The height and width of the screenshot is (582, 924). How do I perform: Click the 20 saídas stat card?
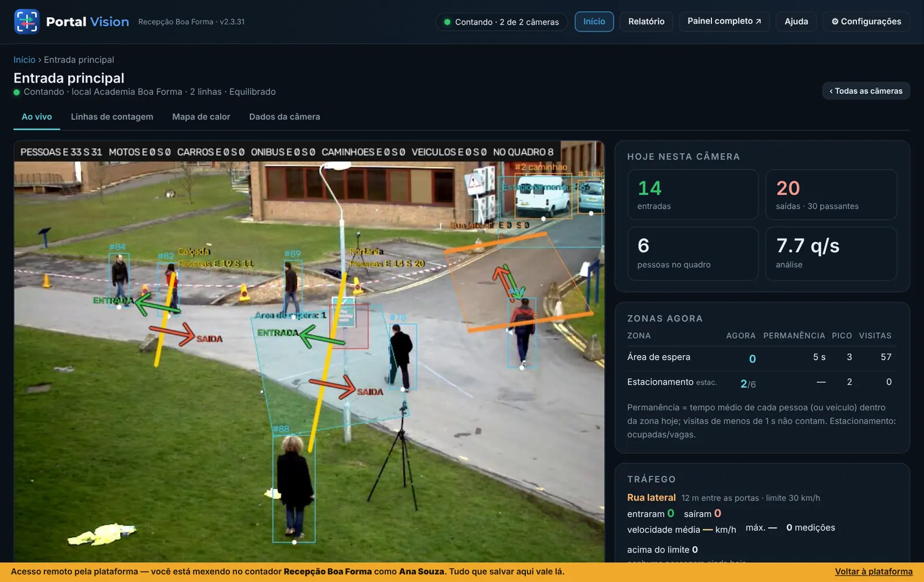point(831,194)
